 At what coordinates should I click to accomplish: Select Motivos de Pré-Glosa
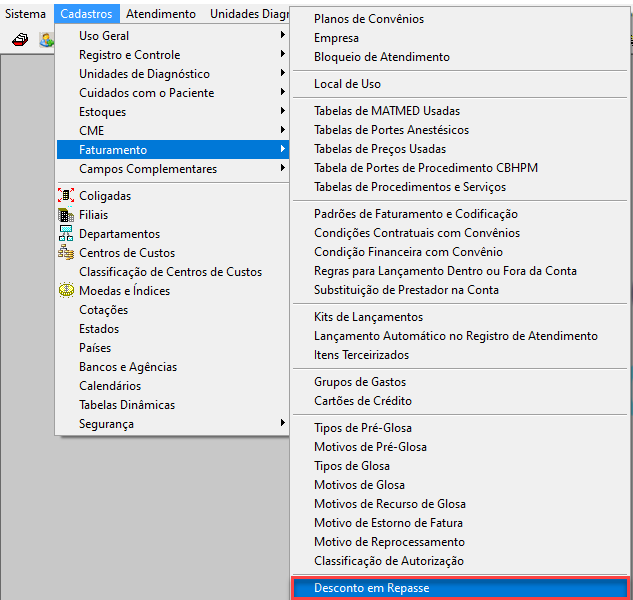(460, 447)
